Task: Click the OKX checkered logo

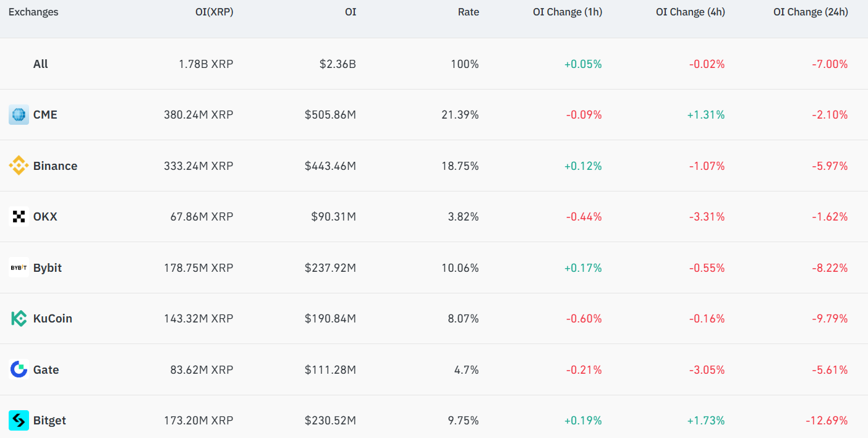Action: pos(18,216)
